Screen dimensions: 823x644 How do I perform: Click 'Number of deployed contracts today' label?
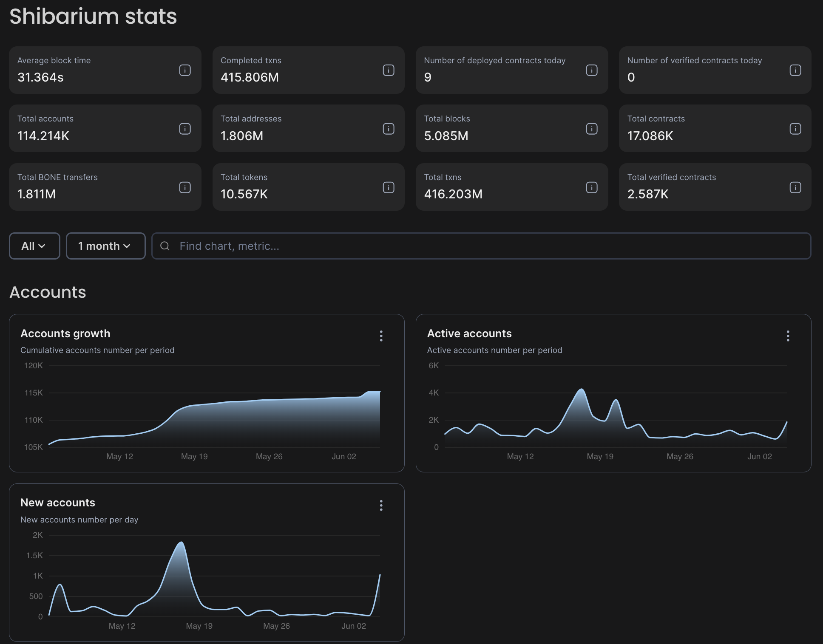click(x=495, y=60)
